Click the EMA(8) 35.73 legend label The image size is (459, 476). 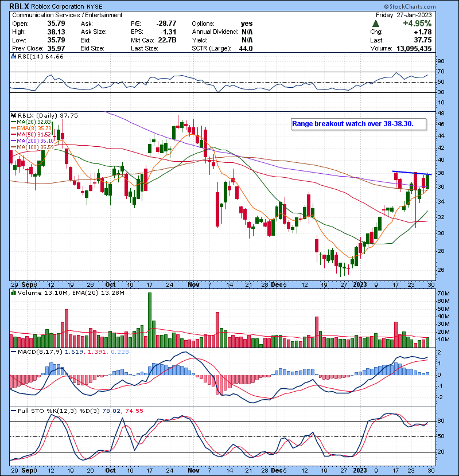point(36,128)
